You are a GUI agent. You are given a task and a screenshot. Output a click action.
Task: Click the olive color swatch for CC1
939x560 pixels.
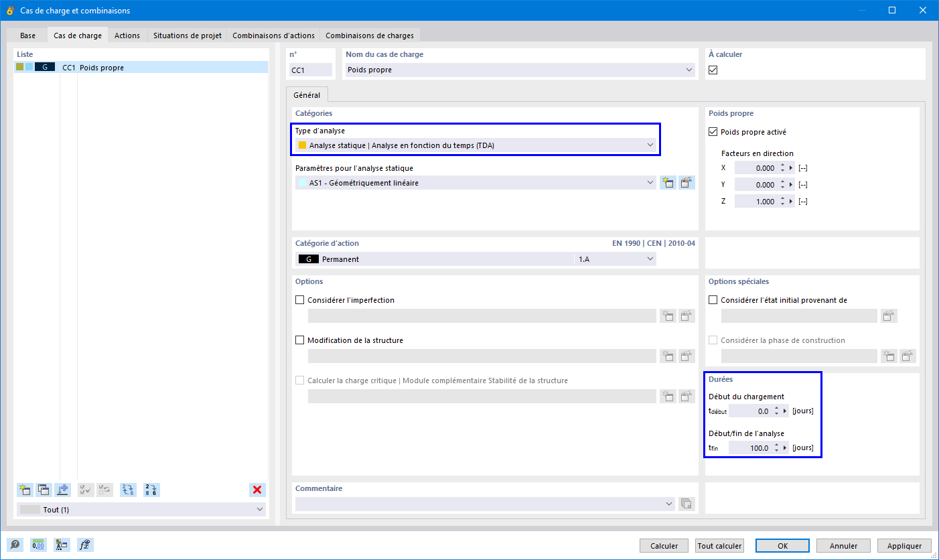[x=20, y=67]
